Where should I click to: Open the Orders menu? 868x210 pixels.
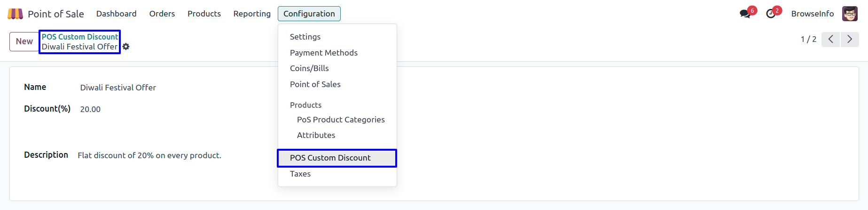click(162, 14)
